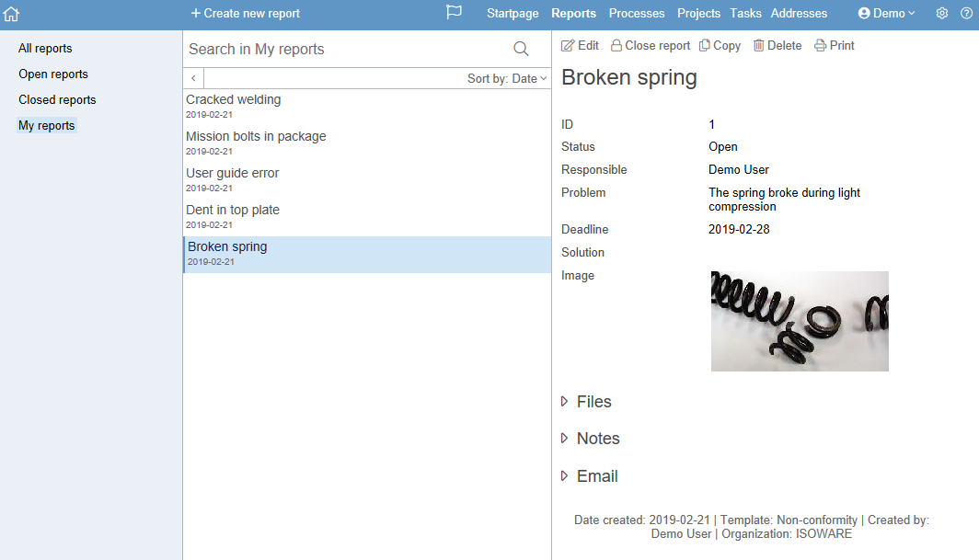Click the Close report label

658,46
